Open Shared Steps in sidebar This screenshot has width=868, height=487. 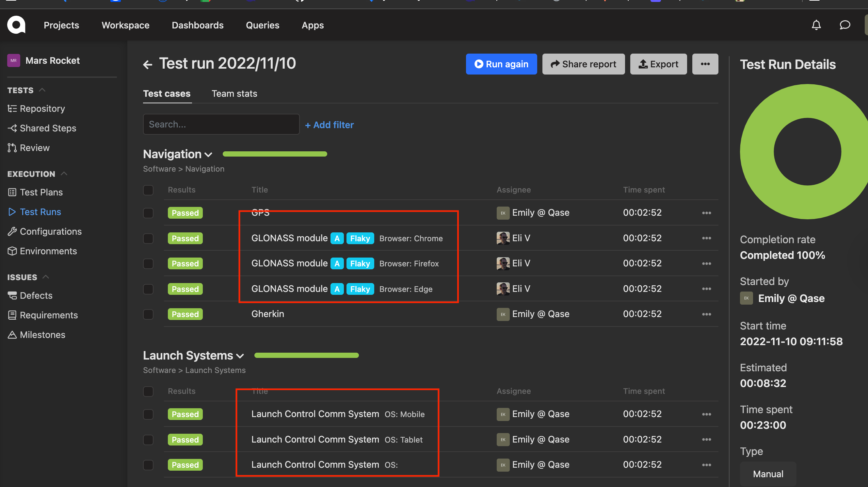[42, 128]
